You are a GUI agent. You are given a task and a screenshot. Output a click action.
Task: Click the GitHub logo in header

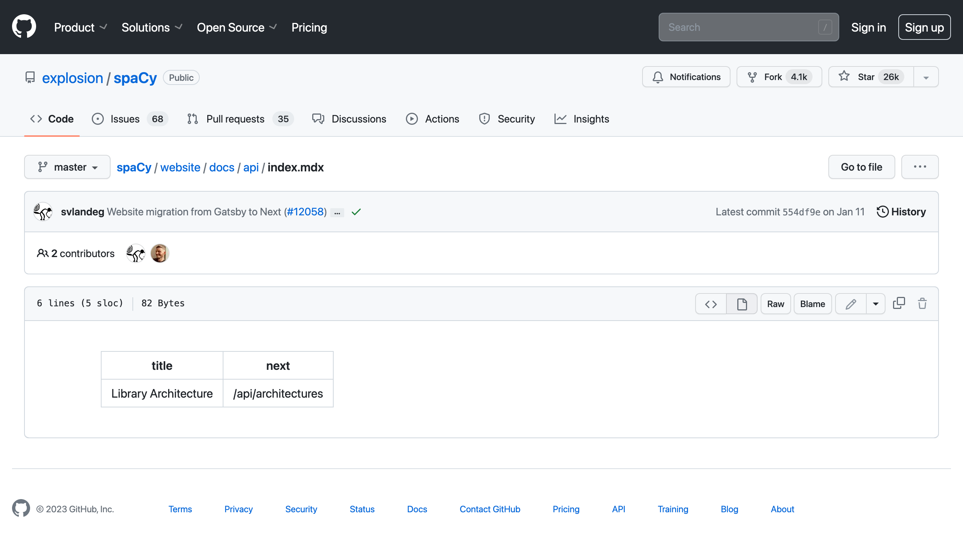click(24, 27)
